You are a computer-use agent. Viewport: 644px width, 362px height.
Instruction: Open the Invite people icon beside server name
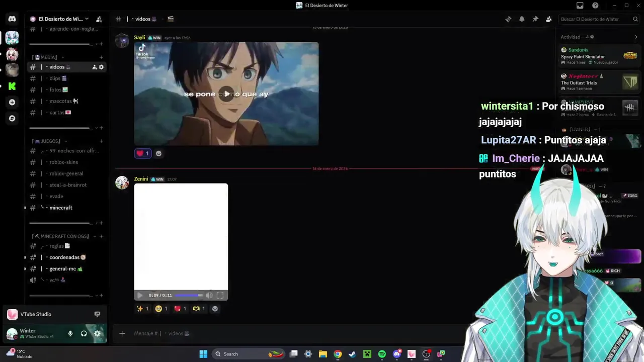point(99,19)
